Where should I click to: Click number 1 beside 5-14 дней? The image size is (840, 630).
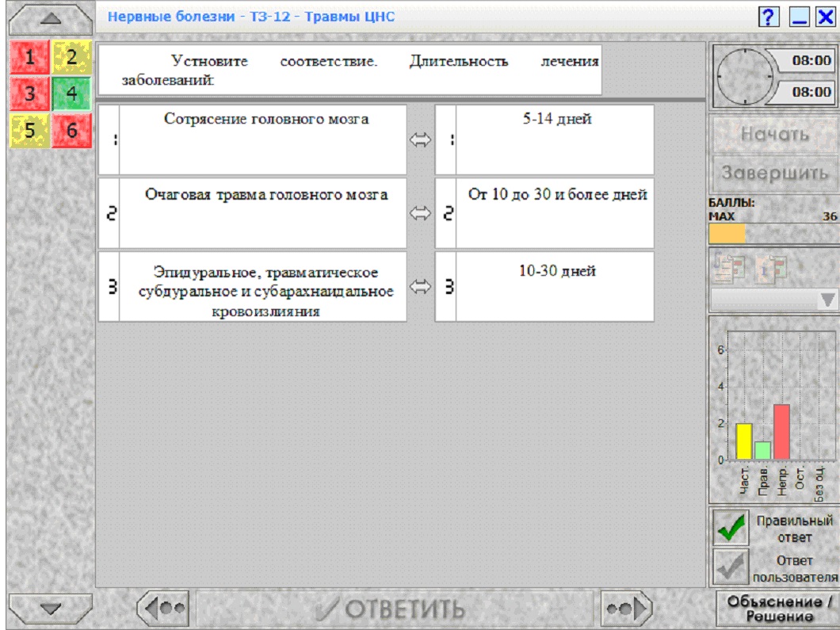point(446,139)
